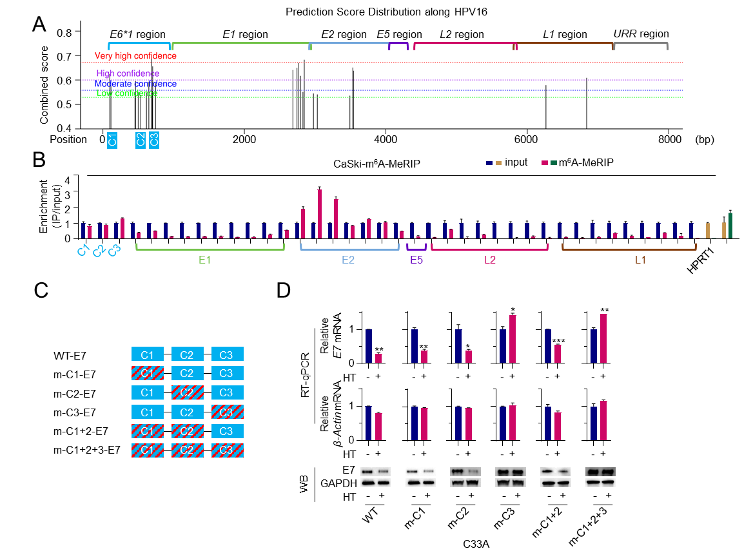Click the striped C2 box in the third row

188,393
